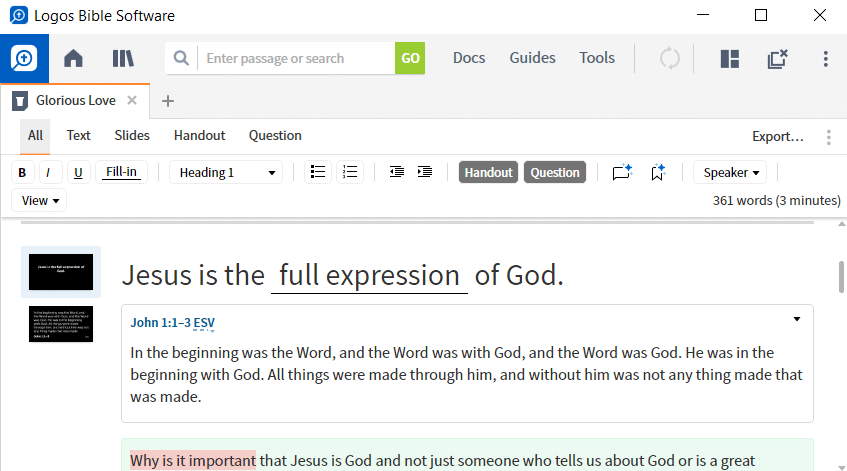847x471 pixels.
Task: Click the '361 words (3 minutes)' count
Action: coord(777,200)
